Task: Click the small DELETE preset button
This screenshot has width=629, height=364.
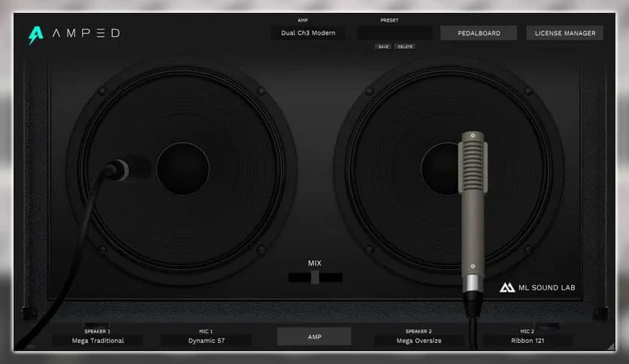Action: pos(405,47)
